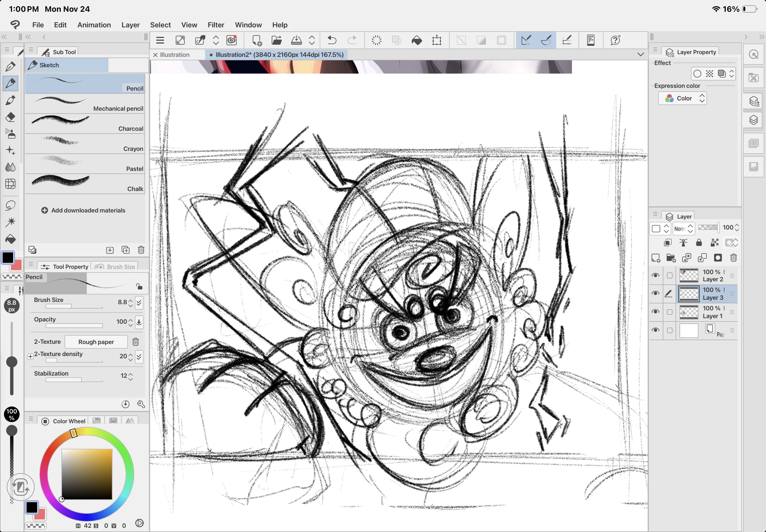The height and width of the screenshot is (532, 766).
Task: Hide Layer 2 with the eye icon
Action: coord(656,275)
